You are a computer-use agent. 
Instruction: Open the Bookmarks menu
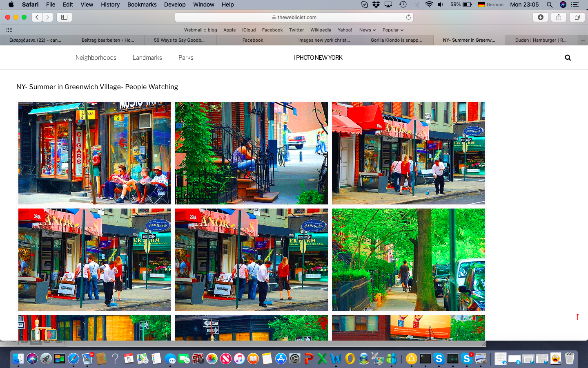[x=142, y=4]
